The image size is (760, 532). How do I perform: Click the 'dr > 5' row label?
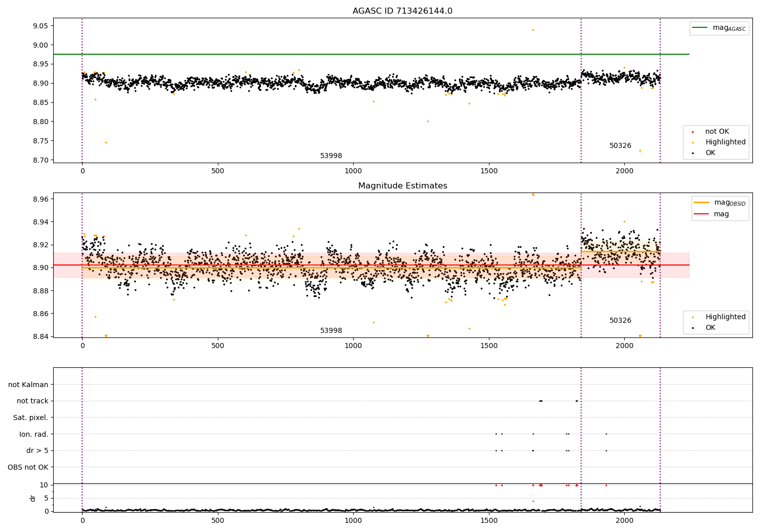click(x=37, y=450)
